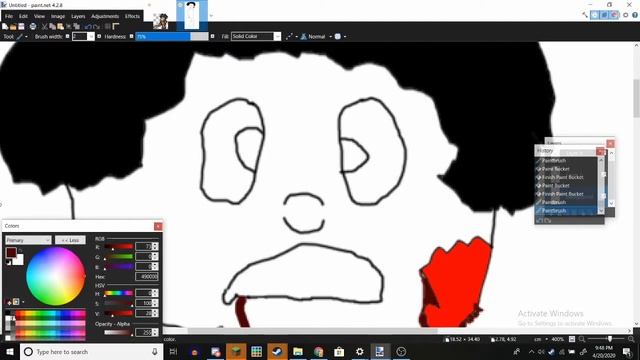The width and height of the screenshot is (640, 360).
Task: Open the Tool chooser dropdown
Action: coord(22,37)
